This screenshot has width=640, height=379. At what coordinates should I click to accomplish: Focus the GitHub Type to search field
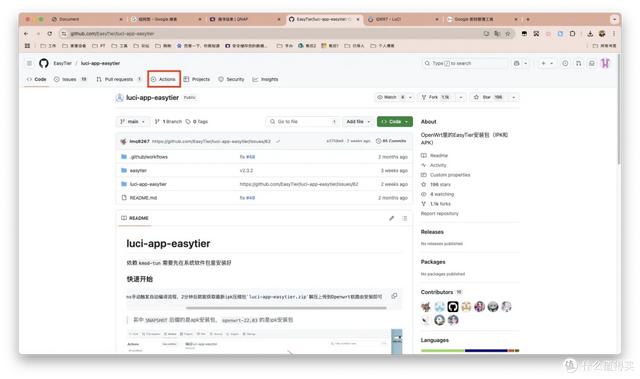pyautogui.click(x=464, y=63)
